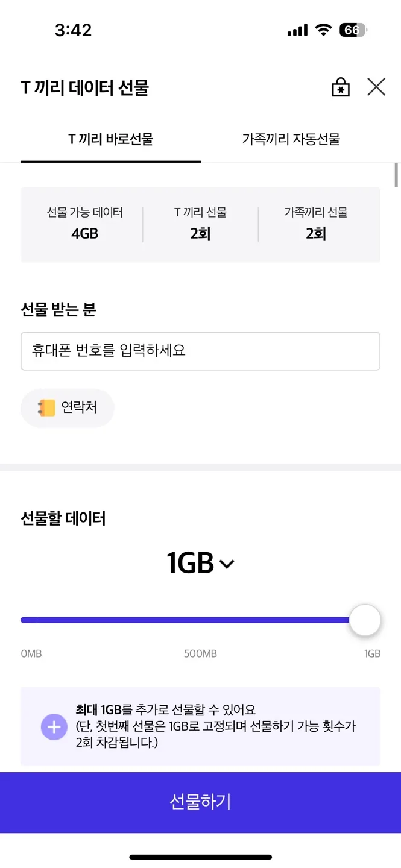Tap the 연락처 button
The image size is (401, 868).
(68, 408)
